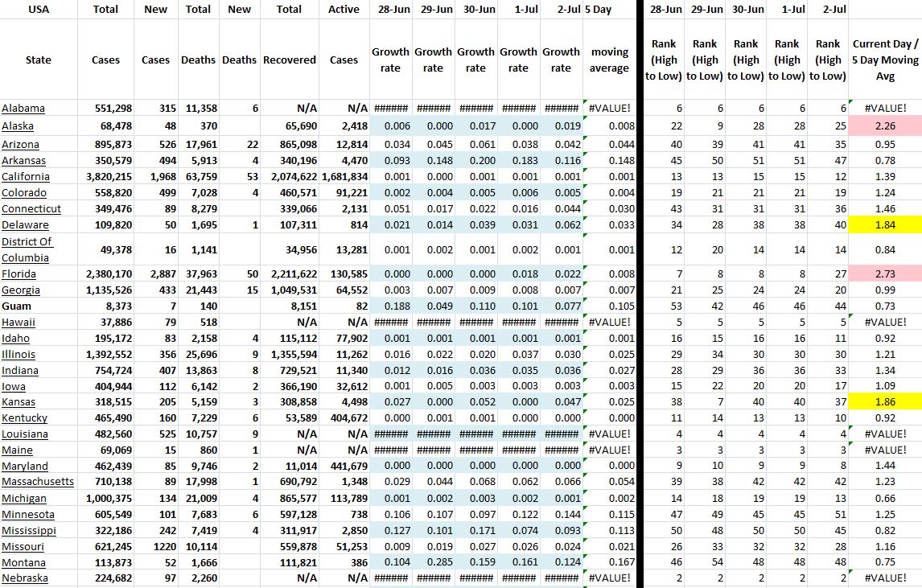
Task: Click Alaska's pink-highlighted 2.26 cell
Action: [x=885, y=126]
